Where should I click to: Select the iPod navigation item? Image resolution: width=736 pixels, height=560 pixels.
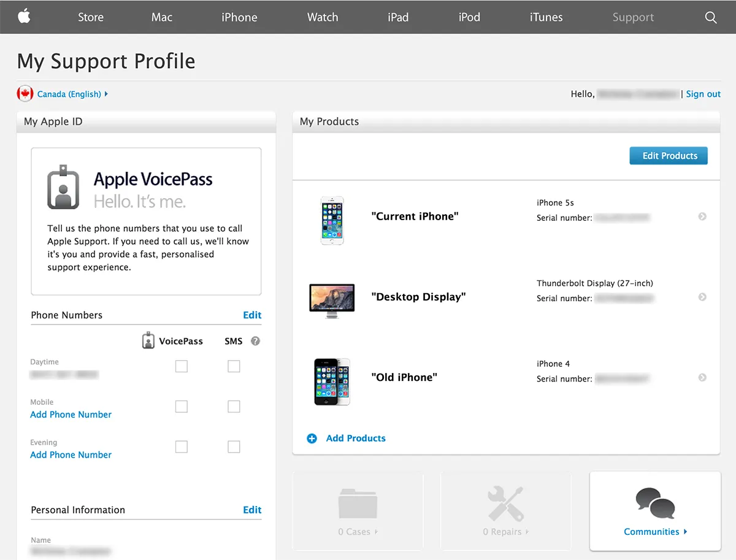469,17
